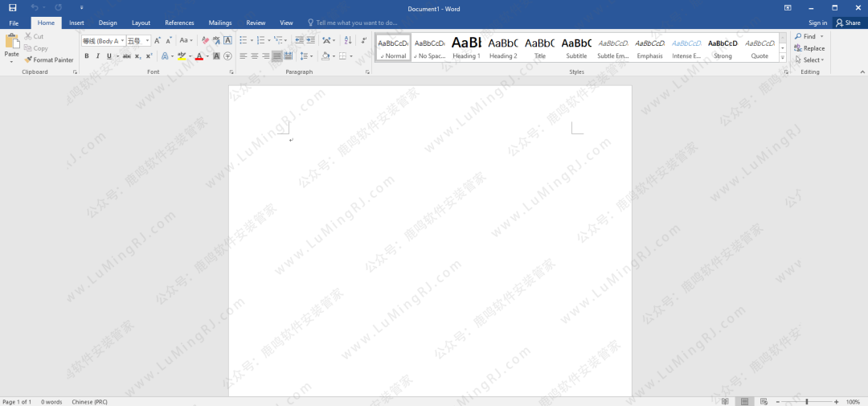This screenshot has height=406, width=868.
Task: Open the References tab
Action: (x=179, y=23)
